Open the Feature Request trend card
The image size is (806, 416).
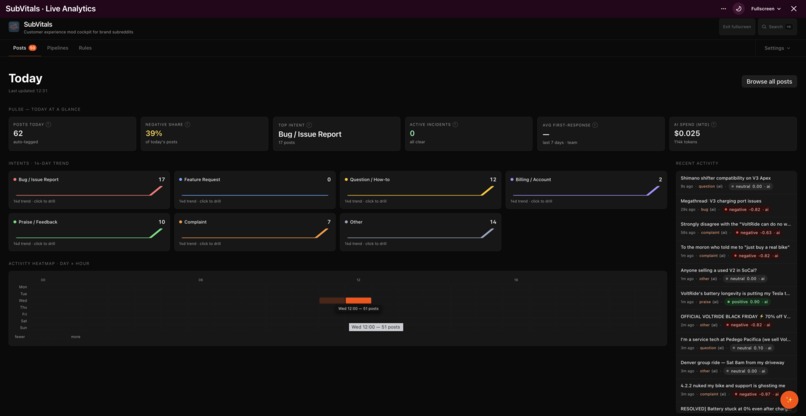pos(254,190)
